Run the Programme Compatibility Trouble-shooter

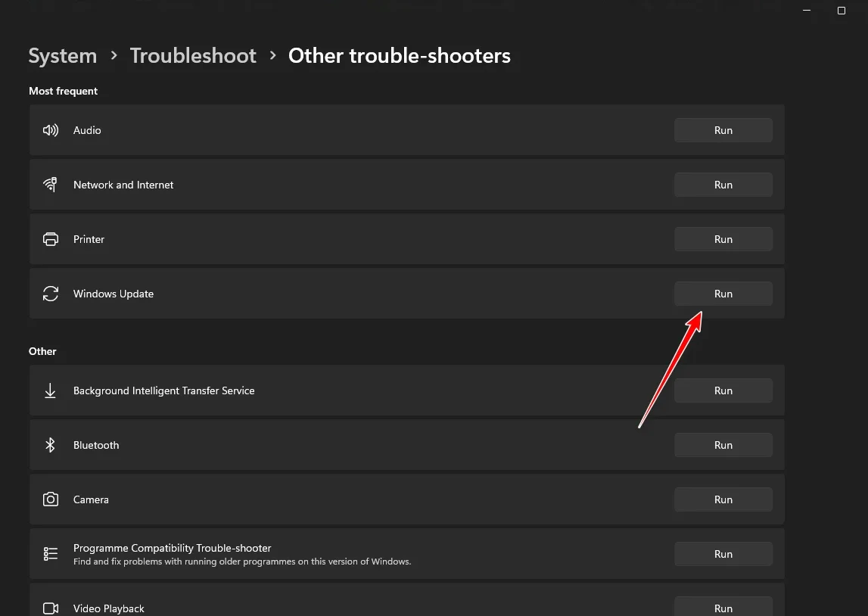723,554
